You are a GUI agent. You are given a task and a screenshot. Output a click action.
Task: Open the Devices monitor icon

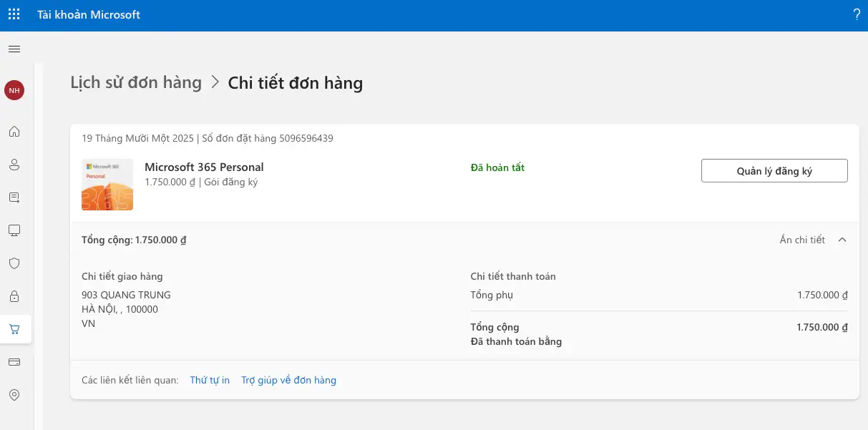click(x=14, y=230)
